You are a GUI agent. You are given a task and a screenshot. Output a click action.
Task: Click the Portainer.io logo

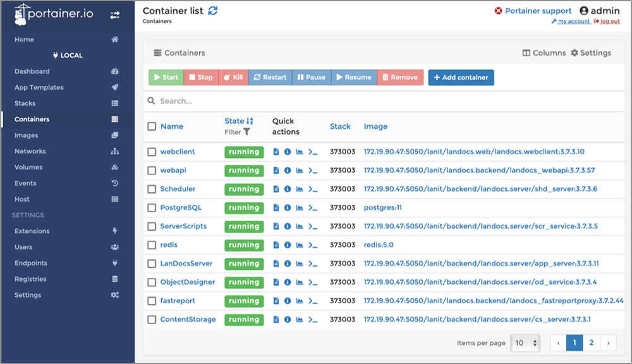pyautogui.click(x=54, y=14)
